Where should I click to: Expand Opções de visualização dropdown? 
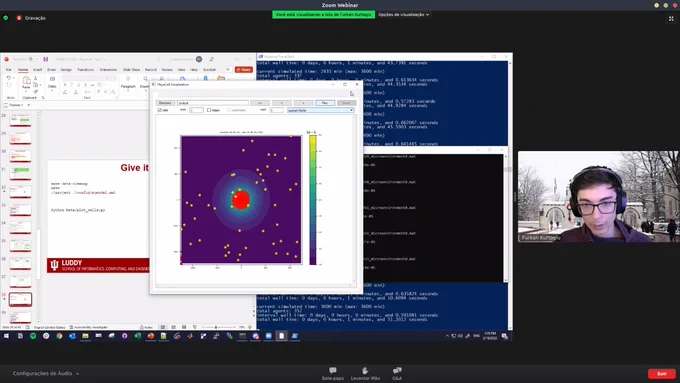point(403,15)
